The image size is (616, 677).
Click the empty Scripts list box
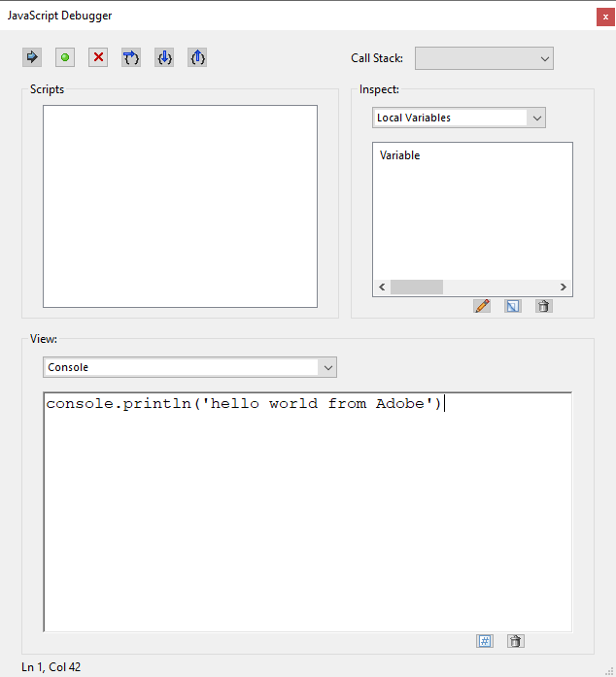[180, 206]
